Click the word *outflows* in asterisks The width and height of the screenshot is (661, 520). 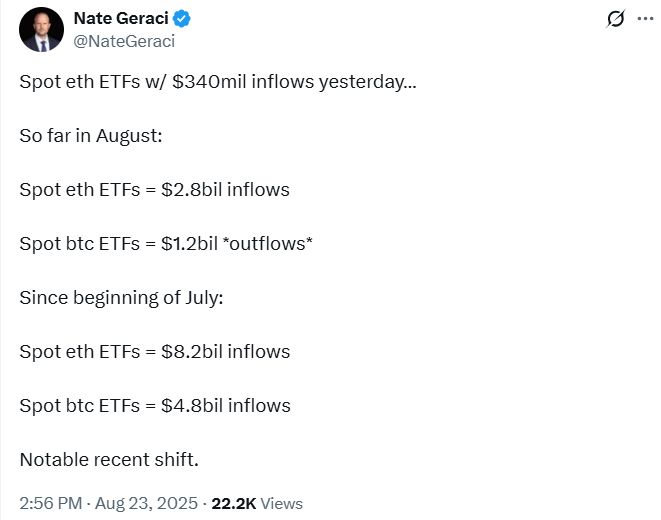267,244
